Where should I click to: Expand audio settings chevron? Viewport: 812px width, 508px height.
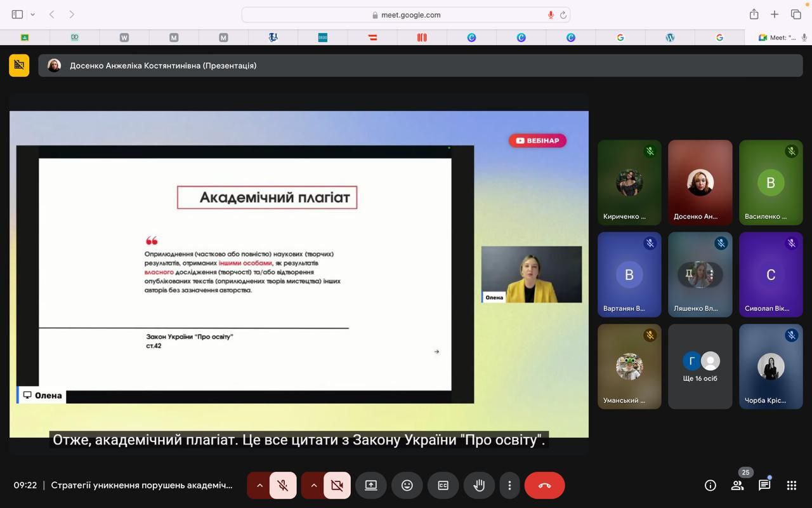click(259, 485)
